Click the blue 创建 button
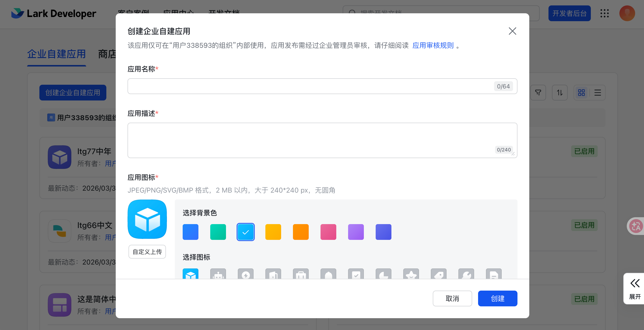This screenshot has height=330, width=644. click(x=497, y=298)
